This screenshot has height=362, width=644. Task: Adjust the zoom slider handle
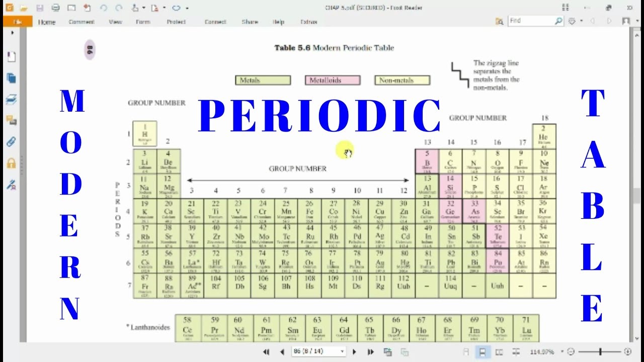(600, 352)
